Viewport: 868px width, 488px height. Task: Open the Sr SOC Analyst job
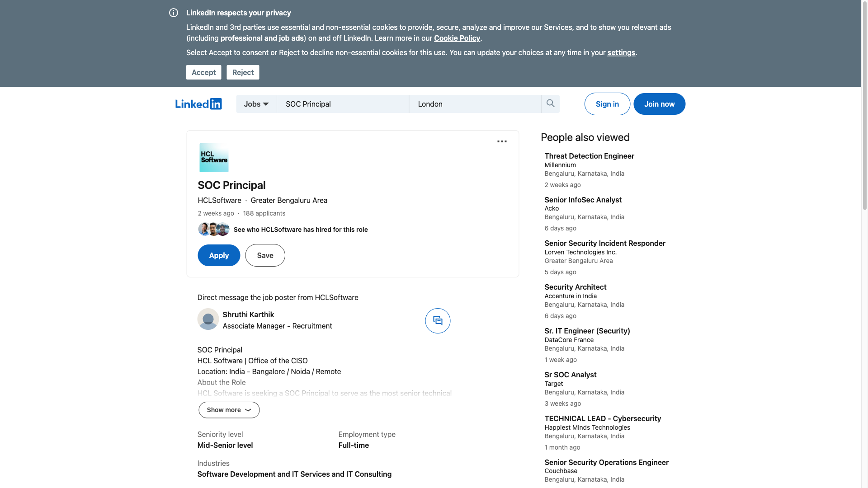tap(570, 375)
